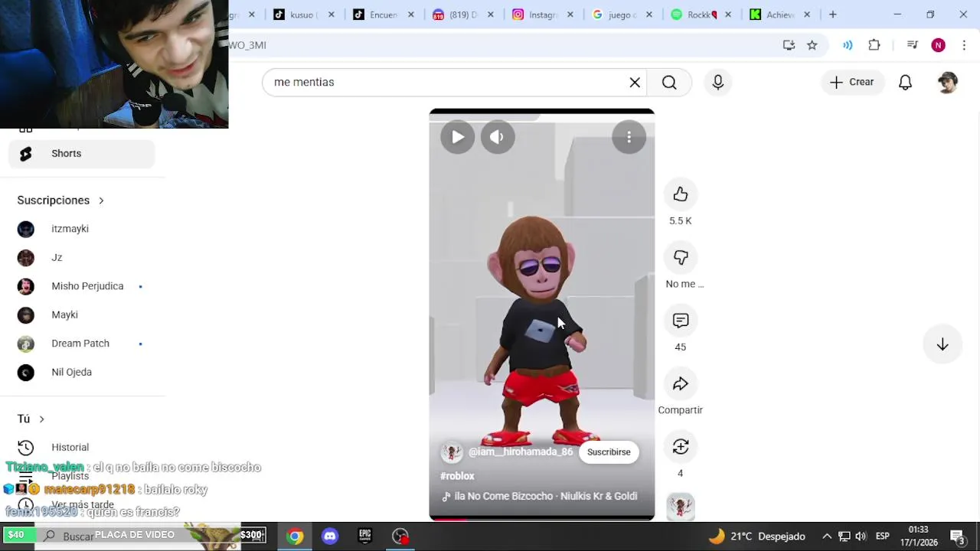Close the kusuo tab
This screenshot has height=551, width=980.
331,15
